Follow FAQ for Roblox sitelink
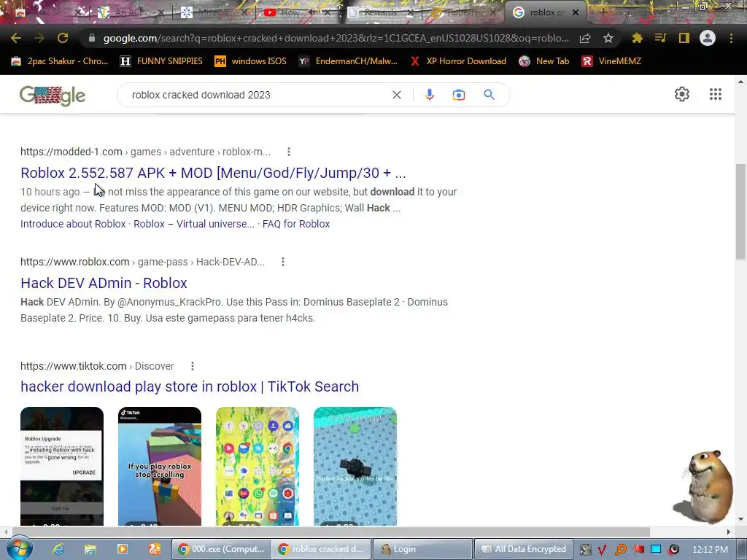This screenshot has width=747, height=560. [296, 224]
